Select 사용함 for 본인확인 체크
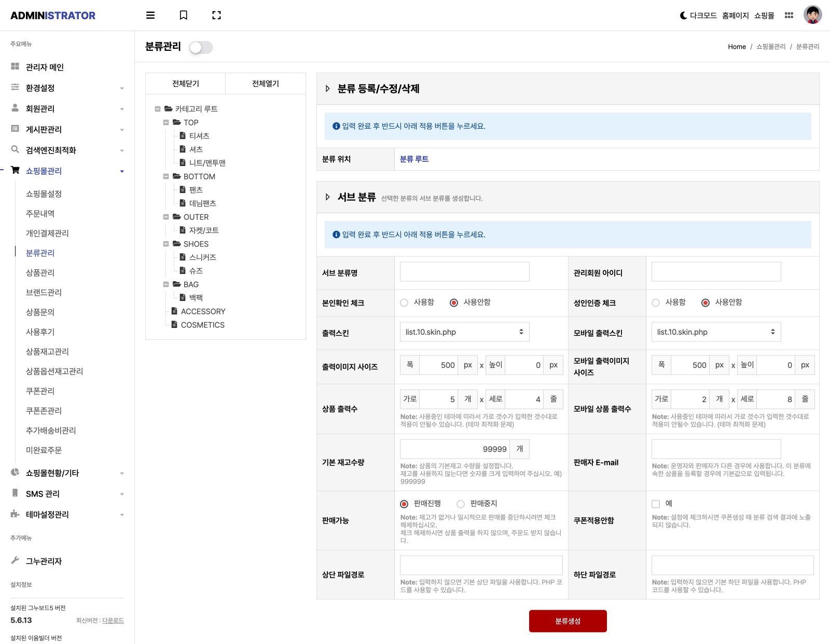 click(x=404, y=303)
